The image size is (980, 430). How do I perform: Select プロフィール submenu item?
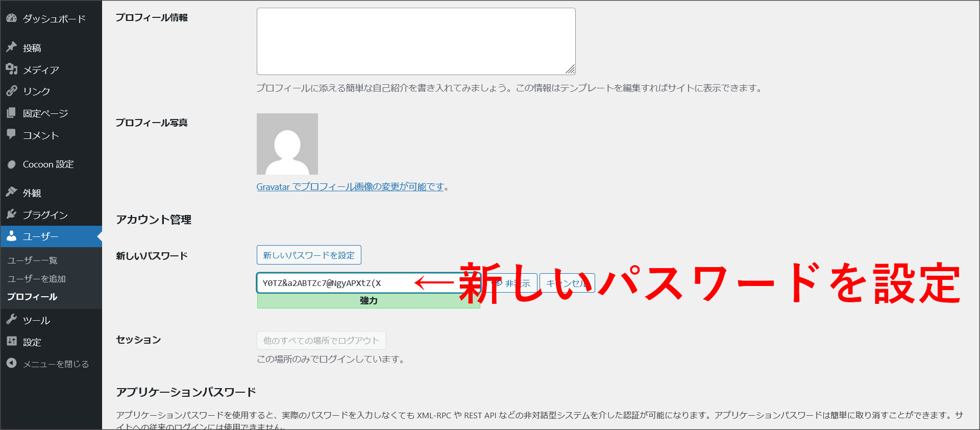click(x=32, y=297)
